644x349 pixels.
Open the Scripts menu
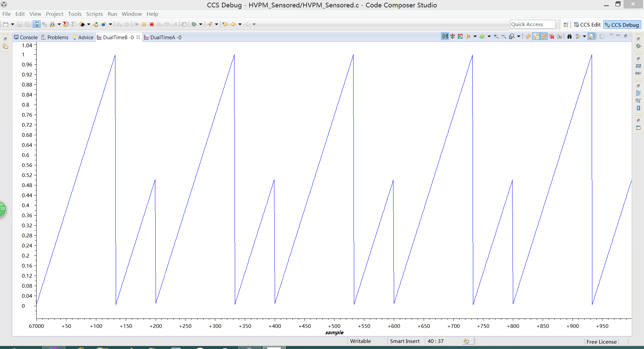(94, 14)
